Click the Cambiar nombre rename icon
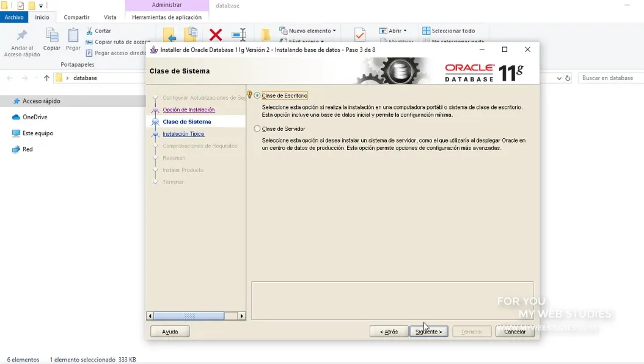Screen dimensions: 644x364 pos(239,35)
